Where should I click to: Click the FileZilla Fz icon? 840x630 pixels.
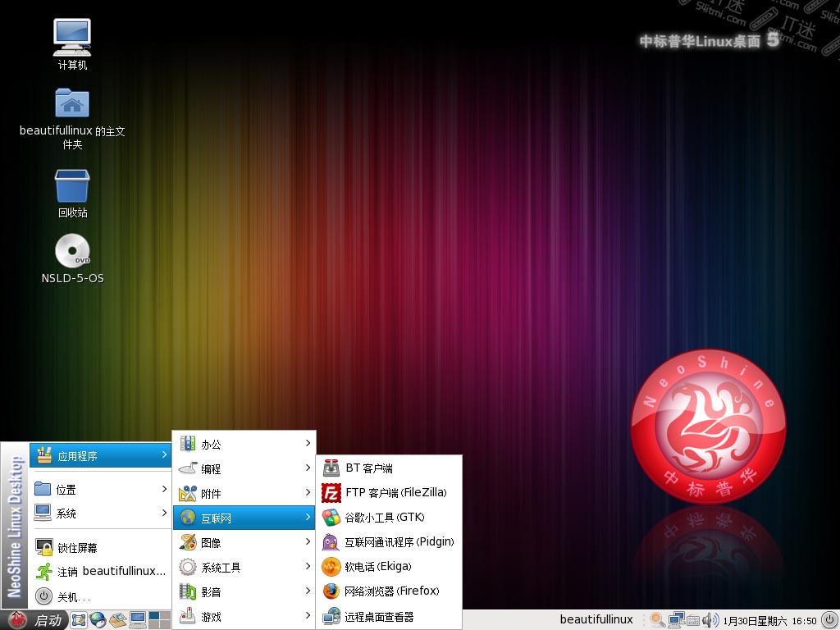(331, 493)
